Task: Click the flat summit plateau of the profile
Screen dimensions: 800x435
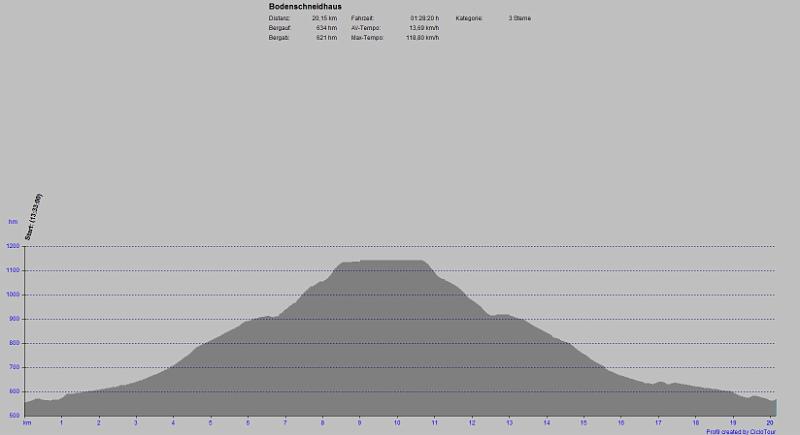Action: click(x=392, y=262)
